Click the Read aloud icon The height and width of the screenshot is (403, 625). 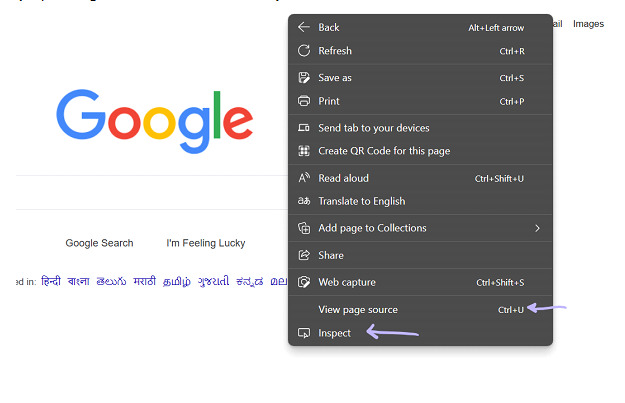[x=304, y=178]
